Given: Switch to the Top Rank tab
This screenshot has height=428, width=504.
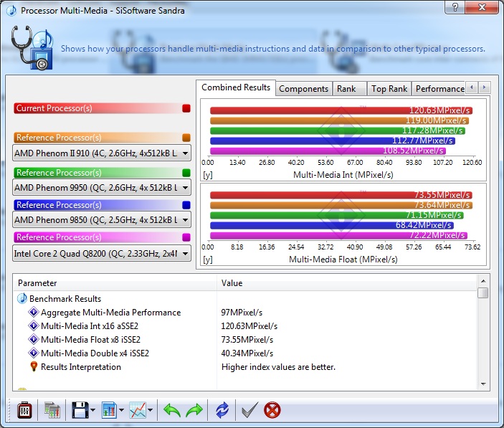Looking at the screenshot, I should click(x=389, y=89).
